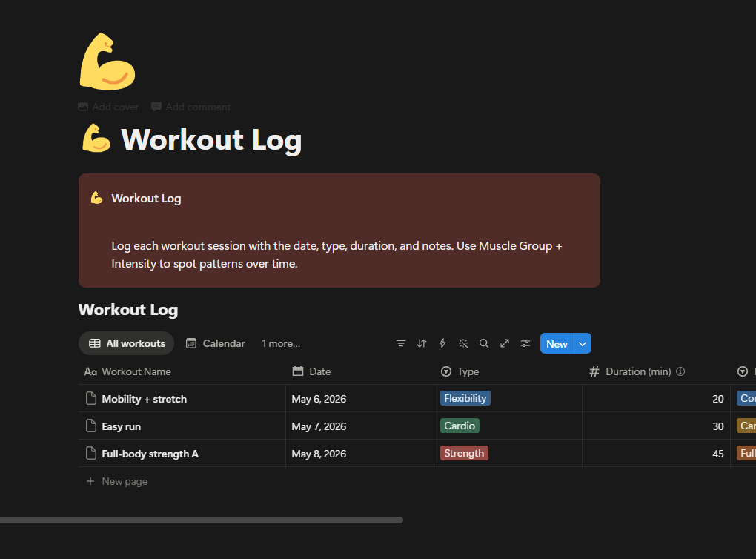Click the page icon beside Easy run
This screenshot has width=756, height=559.
click(x=90, y=426)
